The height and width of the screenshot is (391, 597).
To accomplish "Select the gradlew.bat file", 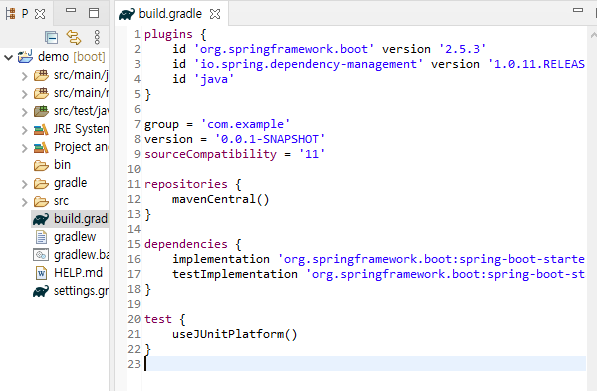I will [x=81, y=255].
